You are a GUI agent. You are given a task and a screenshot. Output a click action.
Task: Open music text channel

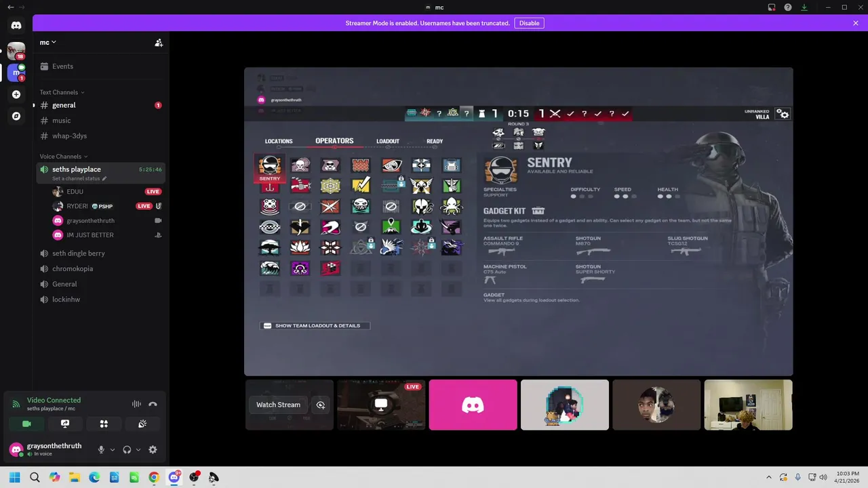[x=102, y=121]
